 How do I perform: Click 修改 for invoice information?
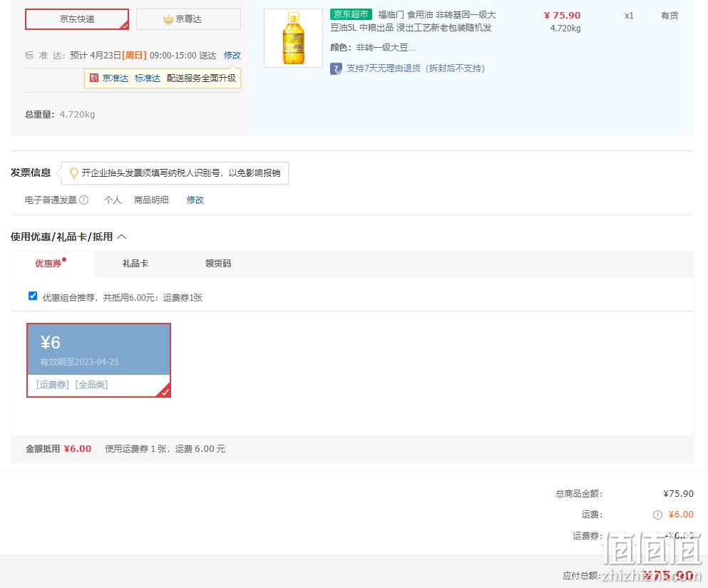[x=195, y=200]
